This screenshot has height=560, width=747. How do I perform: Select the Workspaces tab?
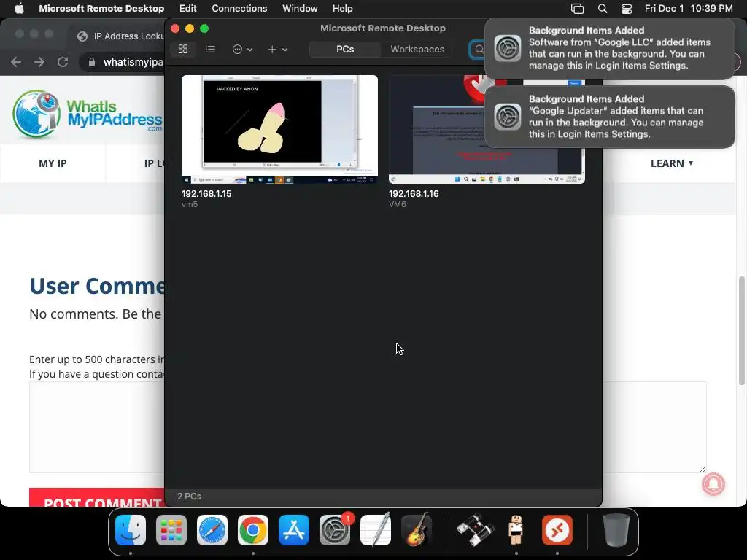[417, 49]
